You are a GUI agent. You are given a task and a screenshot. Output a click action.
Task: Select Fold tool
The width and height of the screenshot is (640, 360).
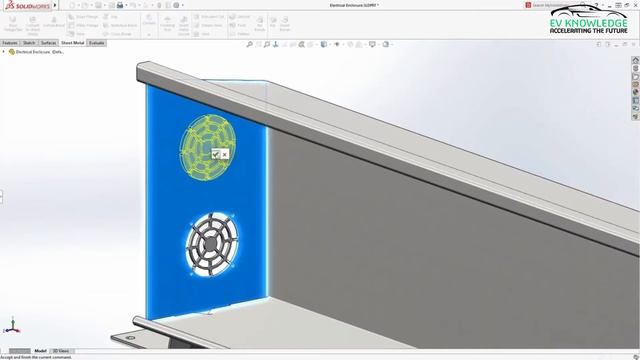click(238, 25)
